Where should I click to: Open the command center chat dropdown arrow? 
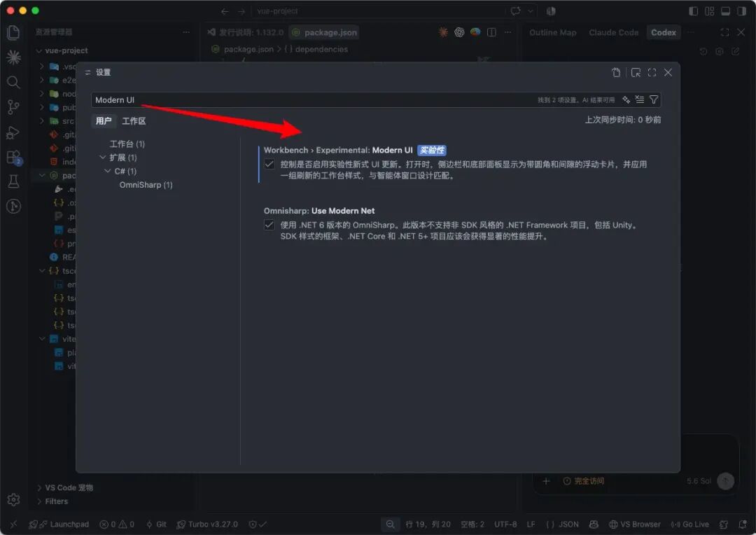(x=531, y=11)
